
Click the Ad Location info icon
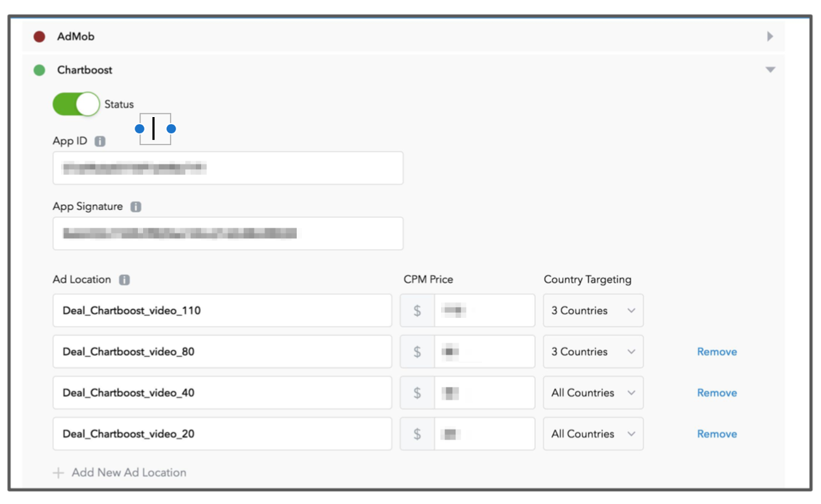coord(124,280)
